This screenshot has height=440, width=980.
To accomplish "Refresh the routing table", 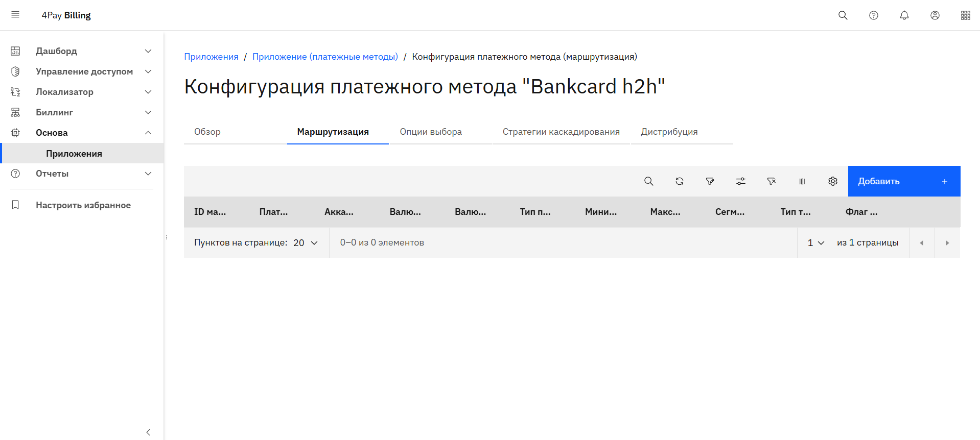I will point(679,181).
